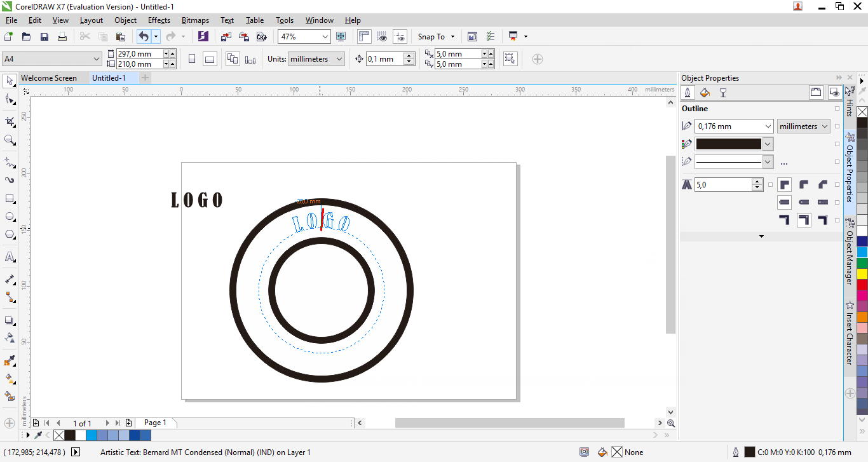This screenshot has width=868, height=462.
Task: Click Publish to PDF icon
Action: pyautogui.click(x=261, y=37)
